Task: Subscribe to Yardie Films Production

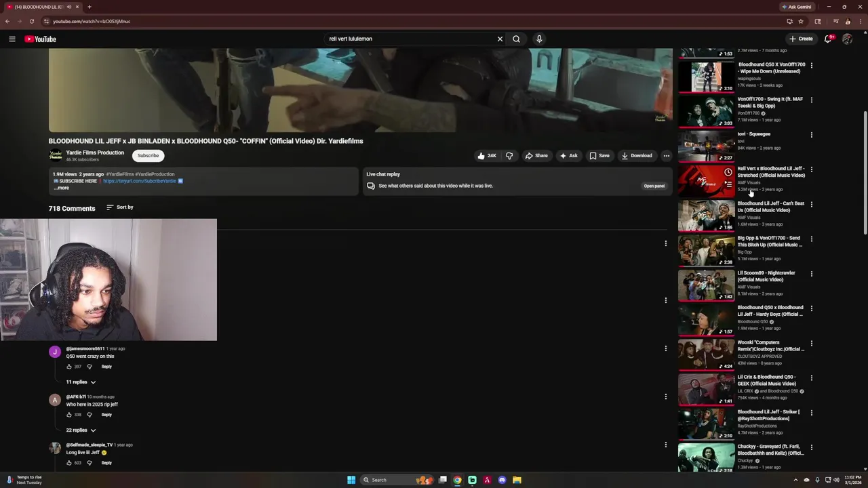Action: coord(148,156)
